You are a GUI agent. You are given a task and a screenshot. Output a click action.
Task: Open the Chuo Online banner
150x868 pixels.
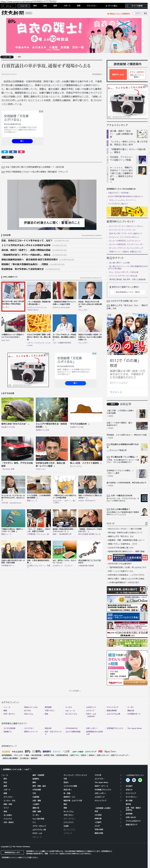(127, 599)
